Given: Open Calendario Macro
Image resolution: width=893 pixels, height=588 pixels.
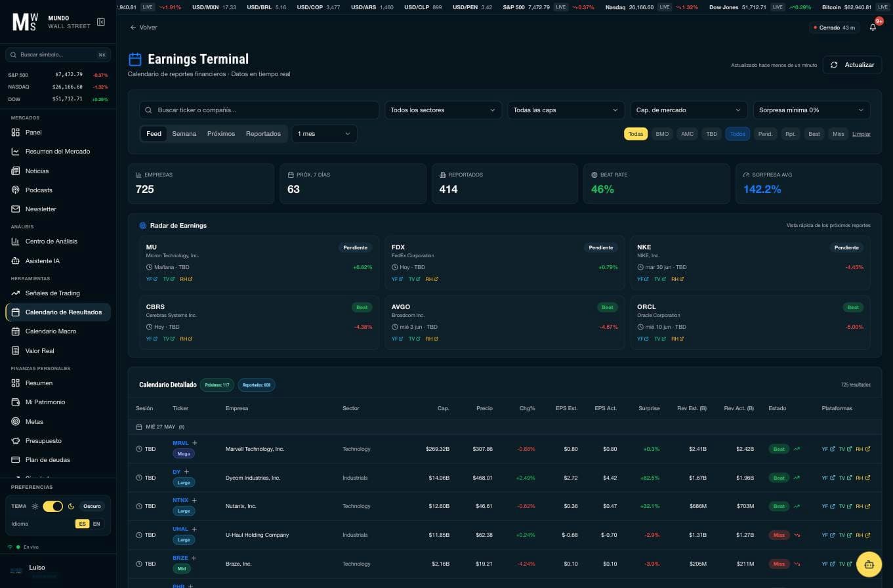Looking at the screenshot, I should click(x=58, y=331).
